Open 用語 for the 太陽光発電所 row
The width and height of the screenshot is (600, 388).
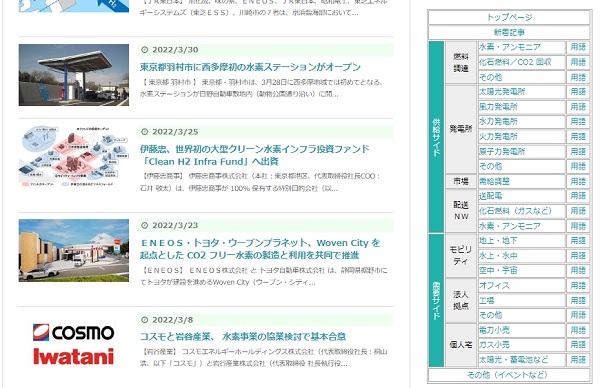pyautogui.click(x=578, y=92)
